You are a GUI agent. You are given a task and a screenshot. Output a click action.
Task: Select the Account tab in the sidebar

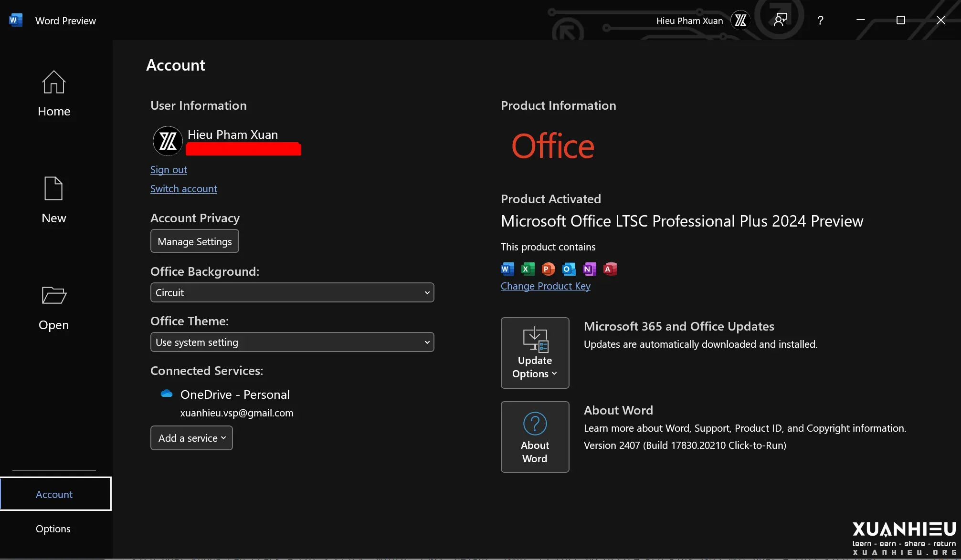coord(56,494)
